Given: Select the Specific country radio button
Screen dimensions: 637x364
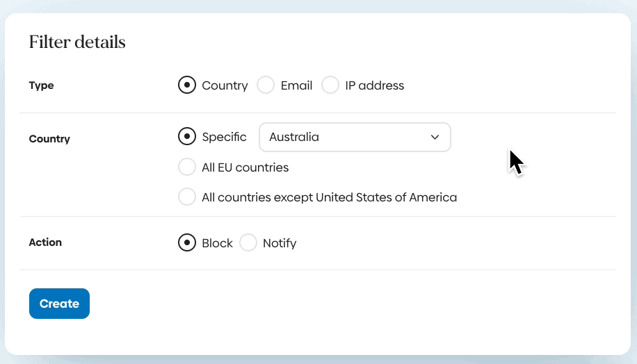Looking at the screenshot, I should [187, 137].
